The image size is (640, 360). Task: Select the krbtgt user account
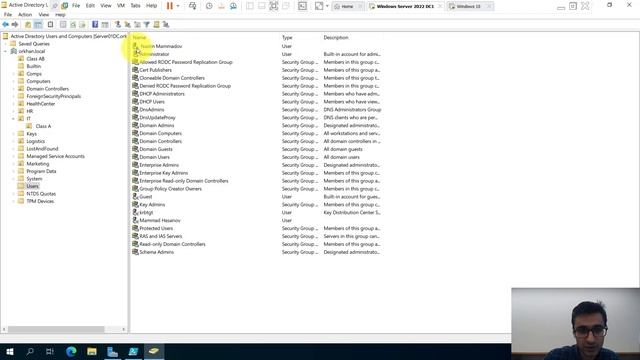146,213
